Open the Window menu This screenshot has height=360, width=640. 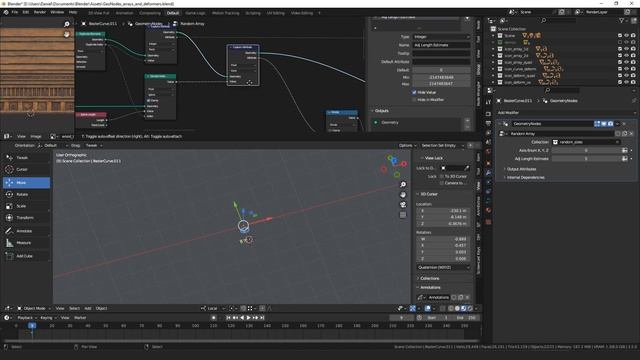click(57, 12)
